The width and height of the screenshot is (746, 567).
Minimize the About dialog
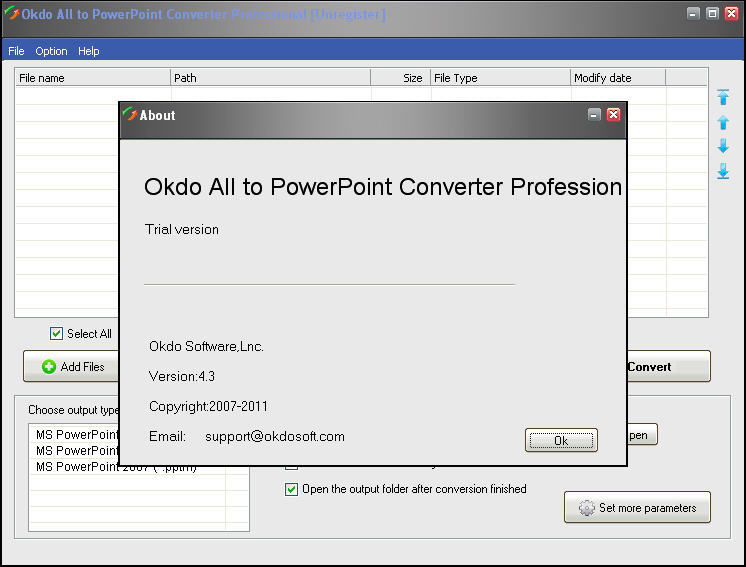click(x=594, y=115)
